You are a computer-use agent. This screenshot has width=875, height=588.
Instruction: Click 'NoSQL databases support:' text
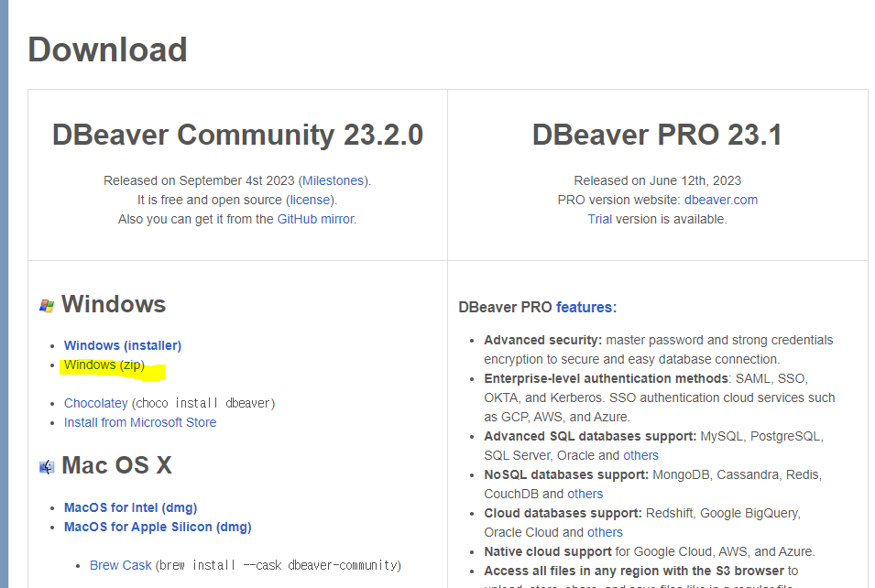[566, 474]
